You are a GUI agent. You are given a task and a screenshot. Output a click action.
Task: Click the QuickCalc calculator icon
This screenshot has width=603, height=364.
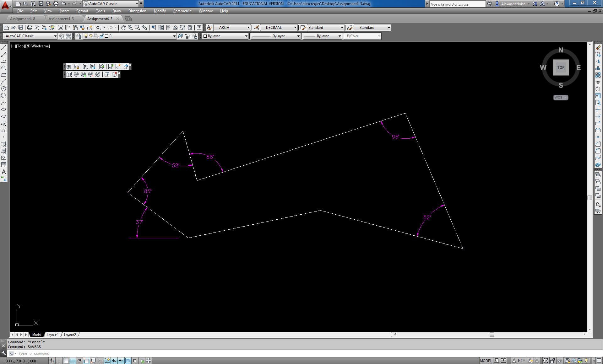coord(190,28)
